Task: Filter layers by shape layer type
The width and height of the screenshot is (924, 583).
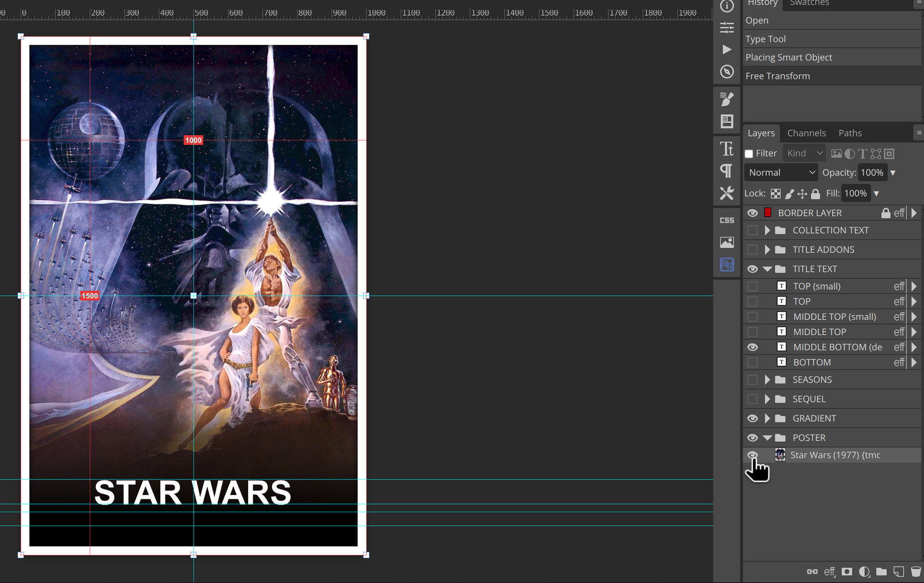Action: [876, 153]
